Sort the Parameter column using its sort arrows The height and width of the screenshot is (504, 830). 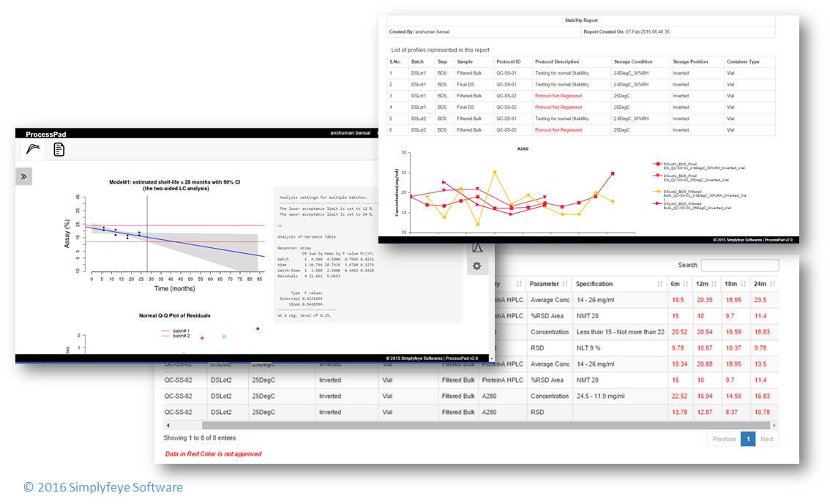[564, 282]
